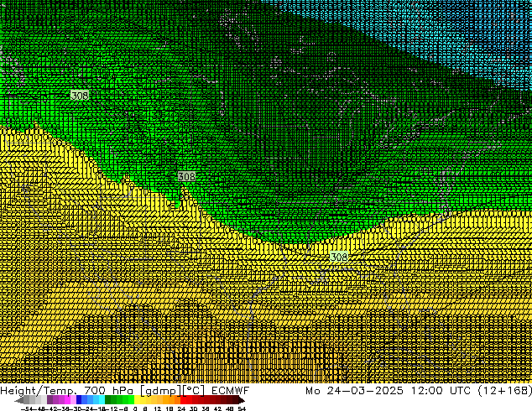Click the dark purple swatch in the legend
The height and width of the screenshot is (411, 532).
[50, 400]
